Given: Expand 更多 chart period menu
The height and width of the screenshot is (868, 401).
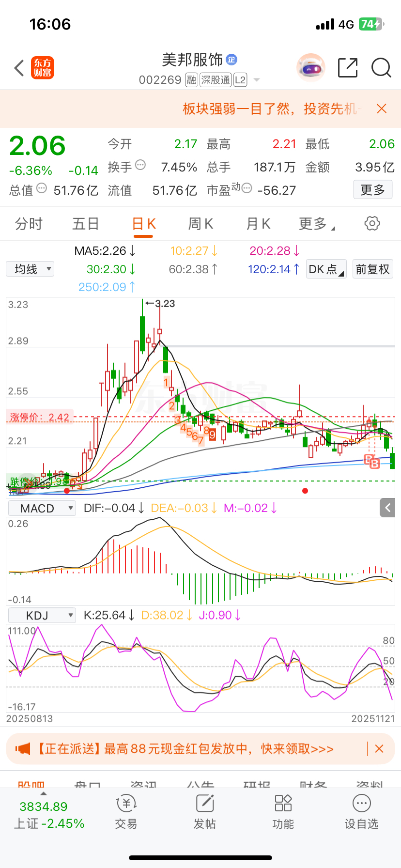Looking at the screenshot, I should pos(317,224).
